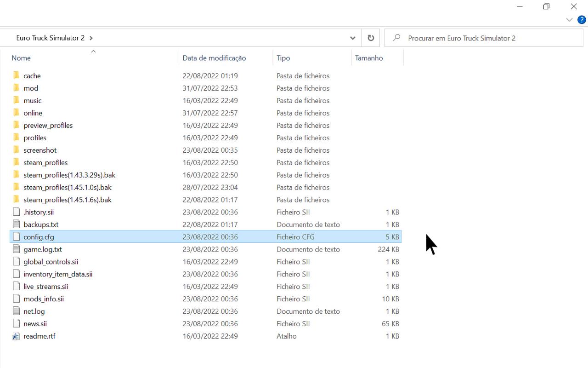Sort files by Tamanho column header
This screenshot has width=588, height=368.
[369, 58]
